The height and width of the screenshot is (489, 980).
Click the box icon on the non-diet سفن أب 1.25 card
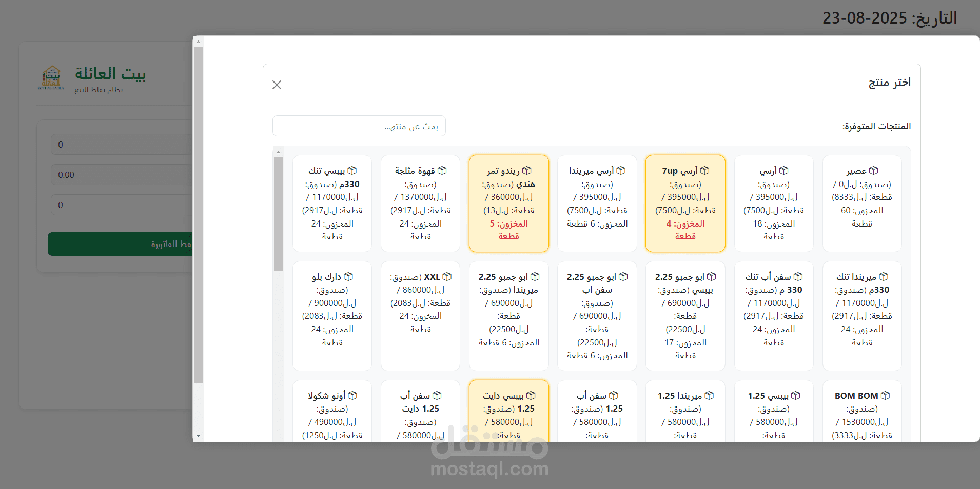pos(614,396)
